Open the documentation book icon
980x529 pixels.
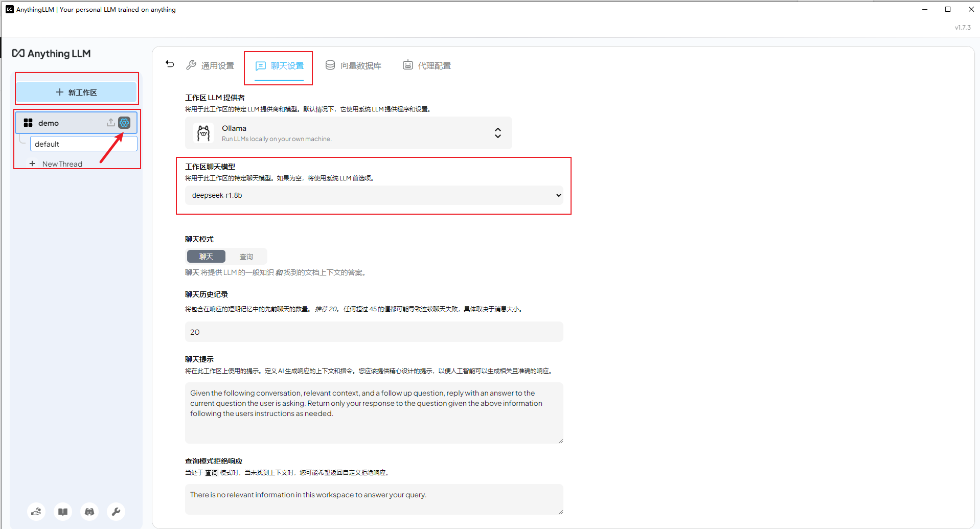[63, 511]
